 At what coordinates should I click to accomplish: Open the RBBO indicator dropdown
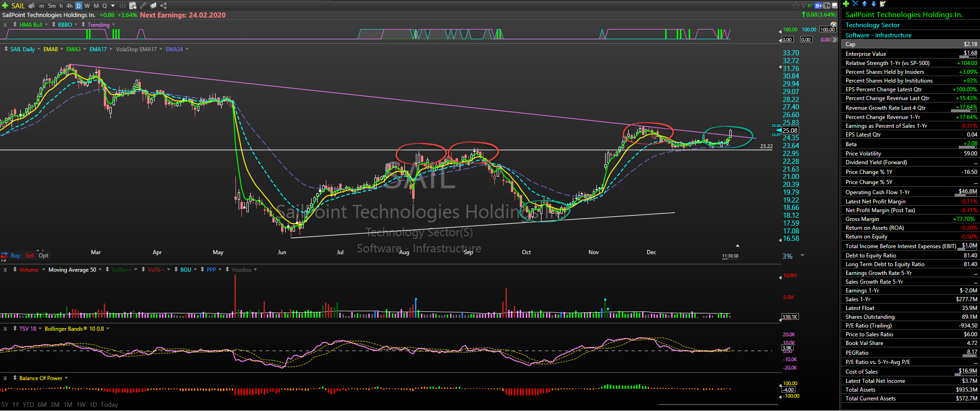click(76, 24)
